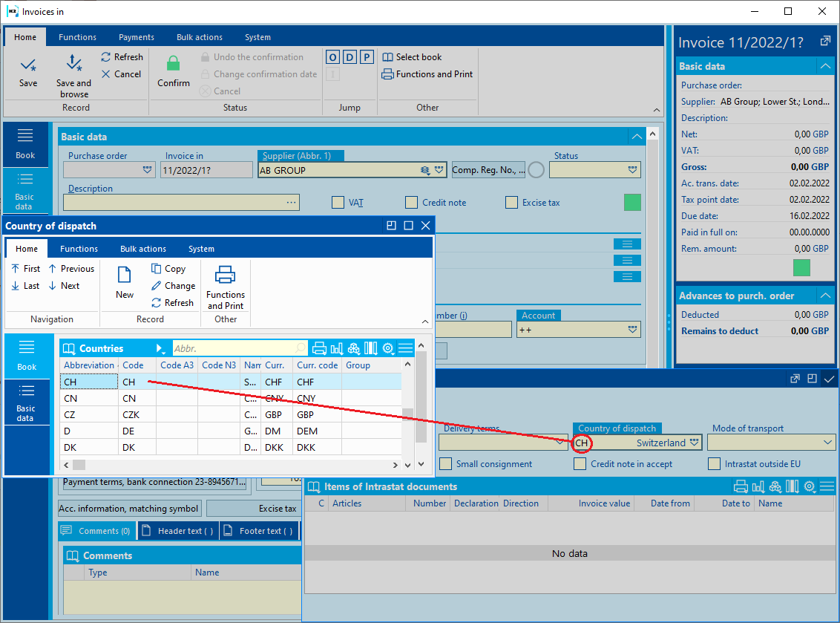This screenshot has width=840, height=623.
Task: Click New record icon in Country of dispatch
Action: click(124, 275)
